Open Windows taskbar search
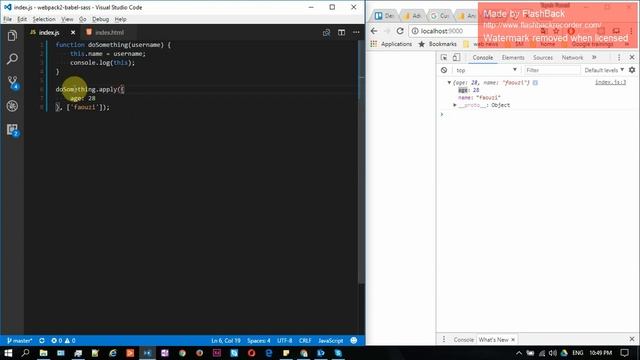The image size is (640, 360). [x=25, y=353]
